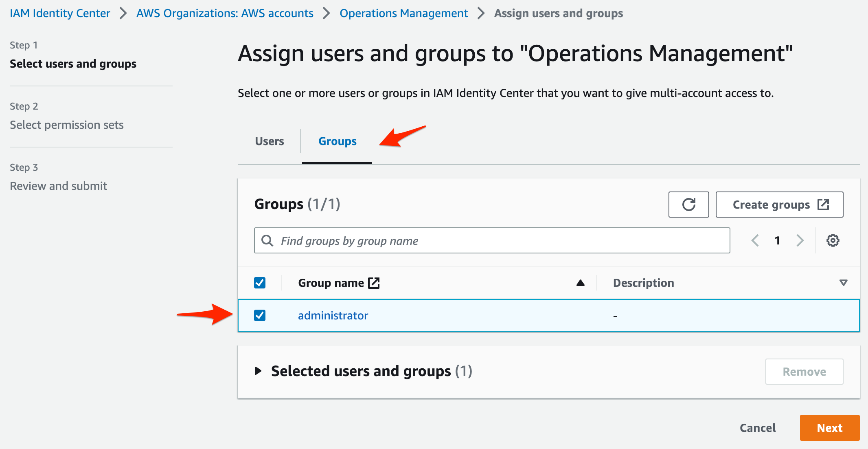
Task: Open AWS Organizations: AWS accounts breadcrumb
Action: click(225, 13)
